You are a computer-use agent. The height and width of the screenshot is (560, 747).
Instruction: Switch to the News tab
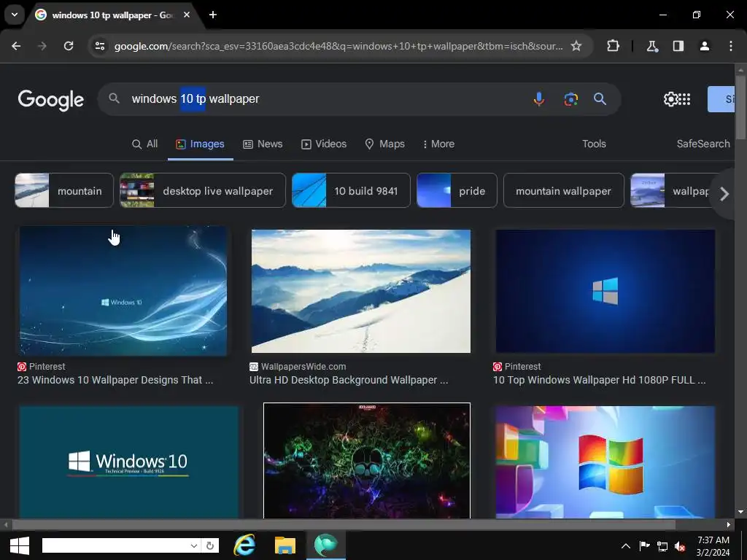click(263, 144)
